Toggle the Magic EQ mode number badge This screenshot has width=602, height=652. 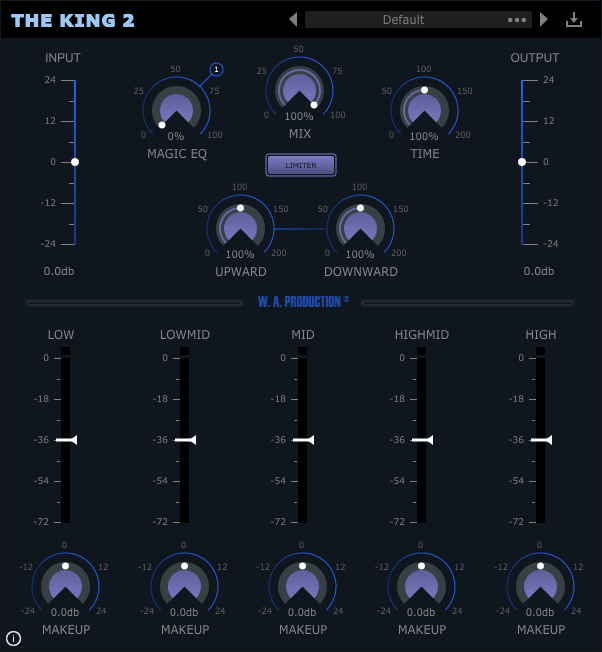coord(216,70)
